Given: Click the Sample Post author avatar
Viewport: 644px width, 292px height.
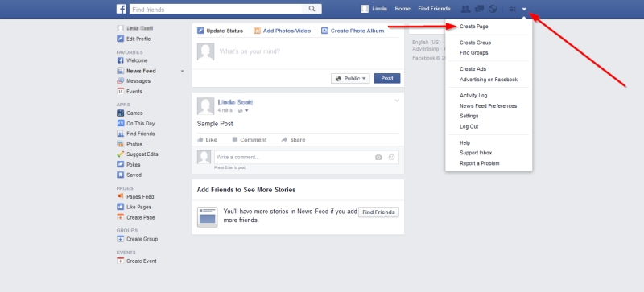Looking at the screenshot, I should [x=205, y=106].
